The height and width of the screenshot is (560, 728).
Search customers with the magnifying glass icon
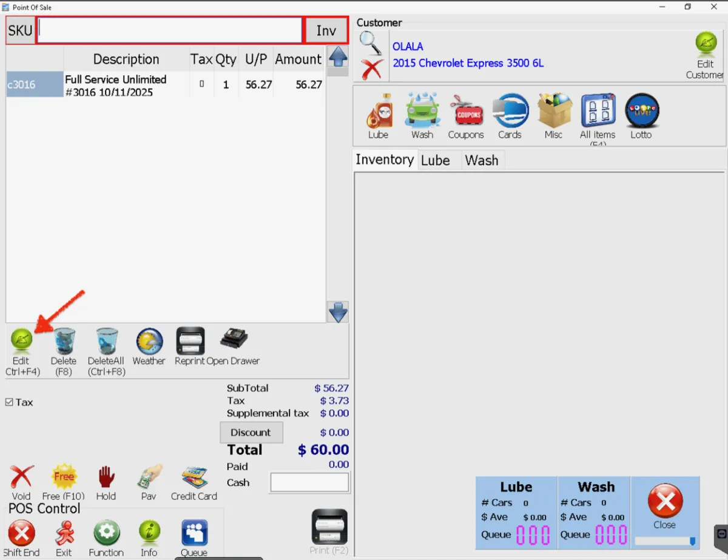coord(371,43)
